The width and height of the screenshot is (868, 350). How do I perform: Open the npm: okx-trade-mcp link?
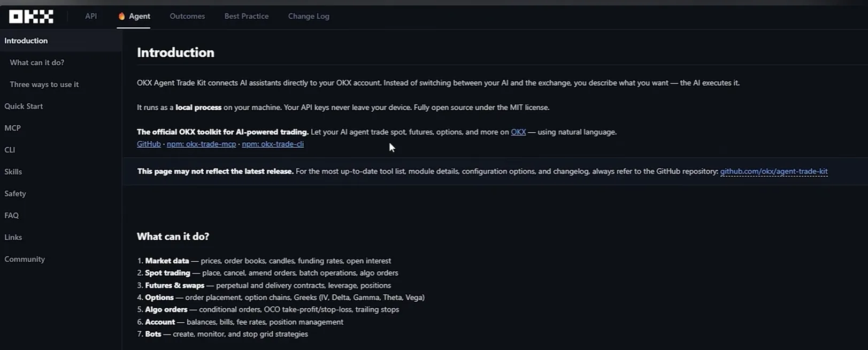(x=201, y=144)
